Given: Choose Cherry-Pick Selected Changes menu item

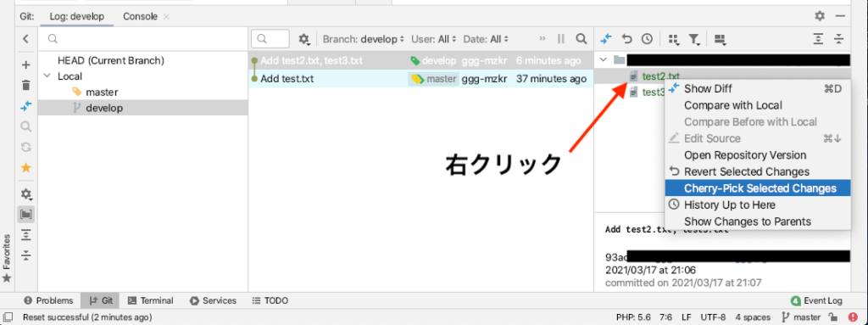Looking at the screenshot, I should pos(757,188).
